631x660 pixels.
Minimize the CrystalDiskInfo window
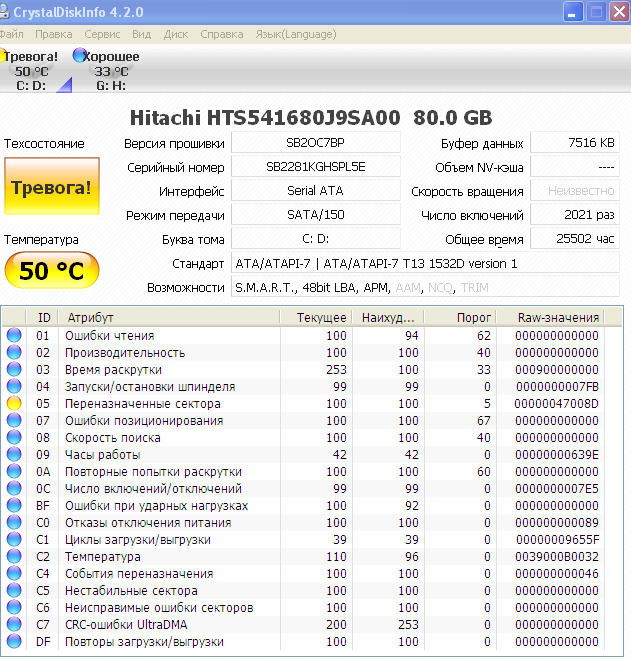573,12
